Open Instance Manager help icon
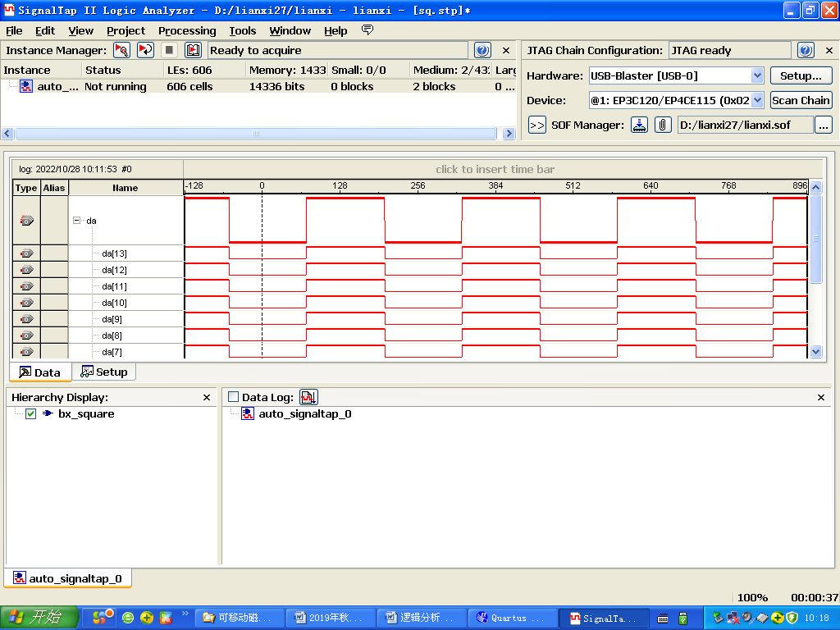 pyautogui.click(x=482, y=50)
